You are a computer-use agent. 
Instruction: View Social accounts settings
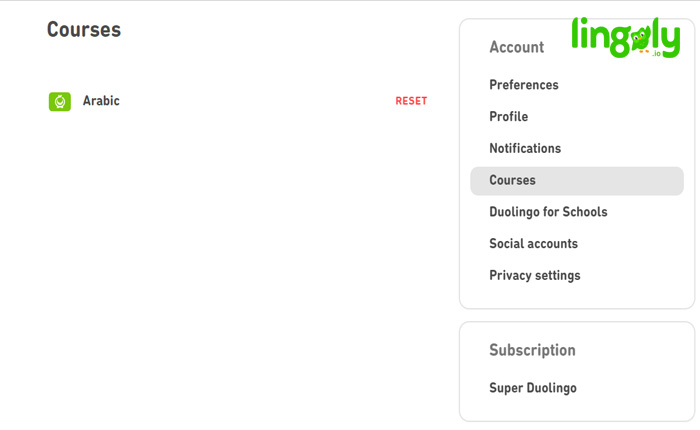click(x=533, y=243)
